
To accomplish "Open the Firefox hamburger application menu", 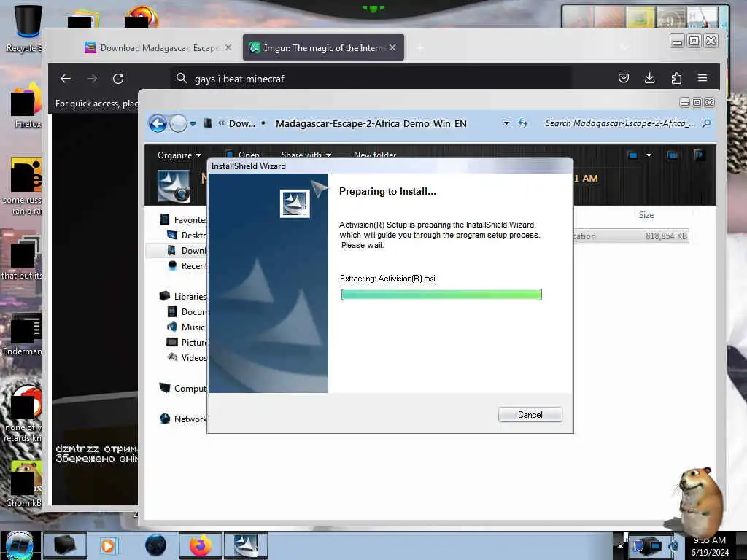I will tap(703, 78).
